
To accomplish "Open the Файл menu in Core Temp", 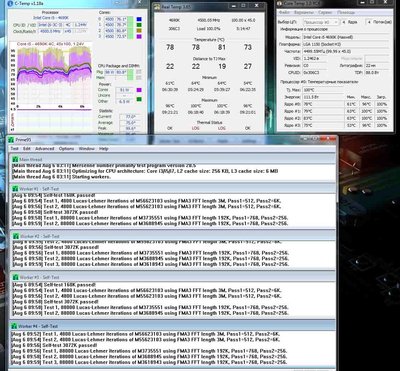I will [x=284, y=12].
